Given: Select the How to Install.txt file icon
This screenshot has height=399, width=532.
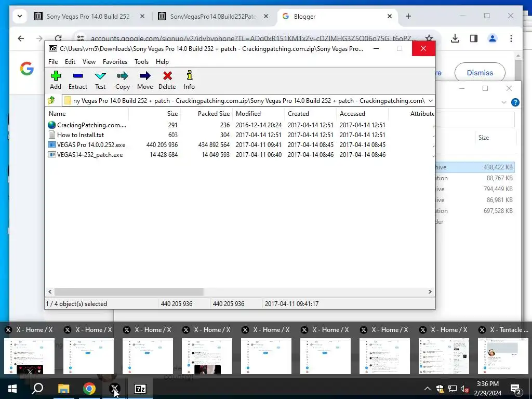Looking at the screenshot, I should pos(51,135).
